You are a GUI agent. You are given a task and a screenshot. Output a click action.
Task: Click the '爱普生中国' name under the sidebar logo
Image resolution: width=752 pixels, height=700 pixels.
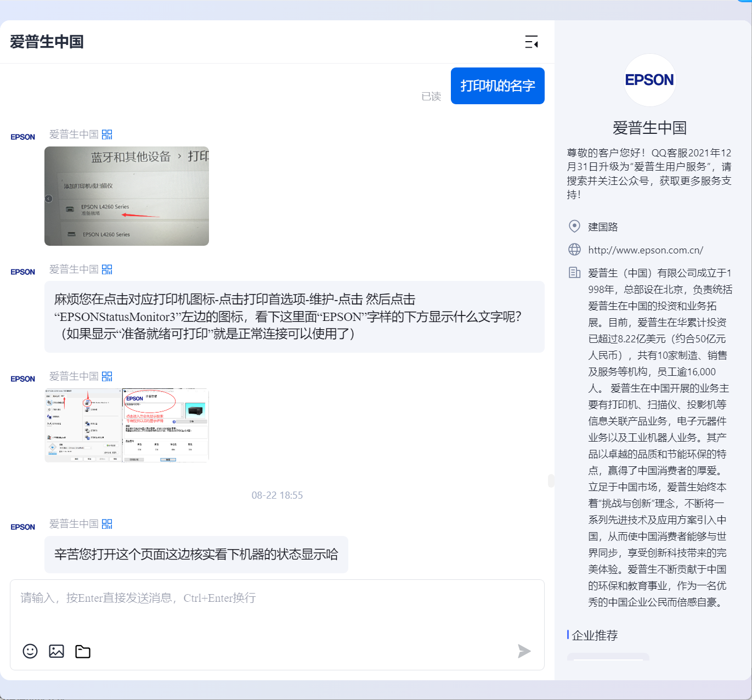pos(649,128)
